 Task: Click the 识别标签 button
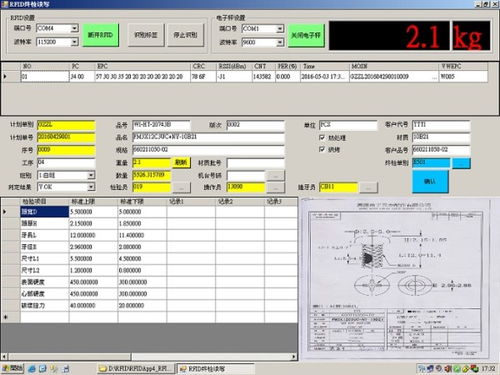tap(146, 35)
